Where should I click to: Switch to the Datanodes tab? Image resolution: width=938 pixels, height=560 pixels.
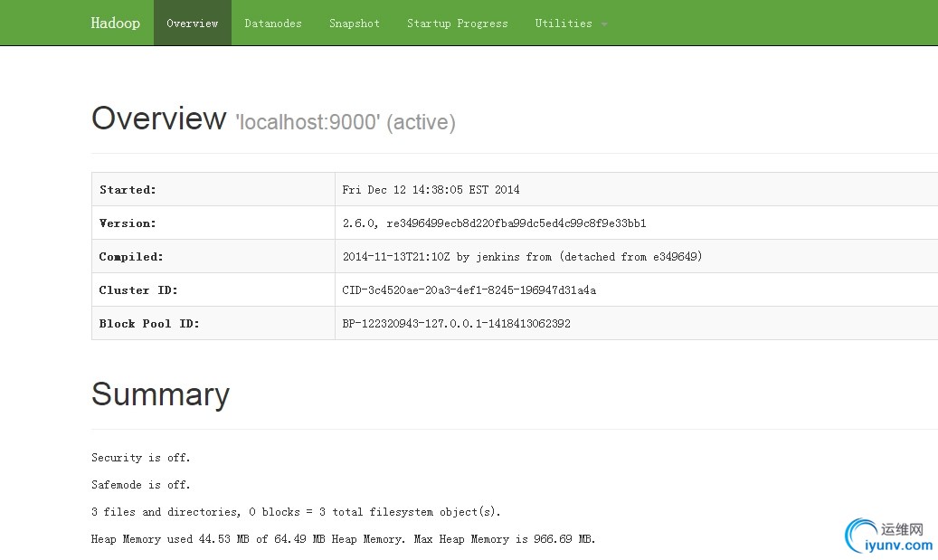[x=273, y=23]
